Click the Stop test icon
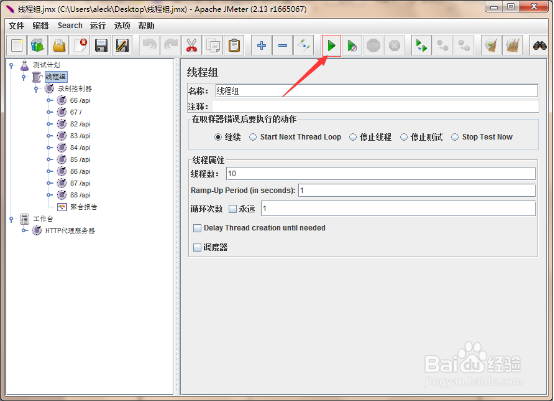This screenshot has height=401, width=554. pyautogui.click(x=373, y=46)
